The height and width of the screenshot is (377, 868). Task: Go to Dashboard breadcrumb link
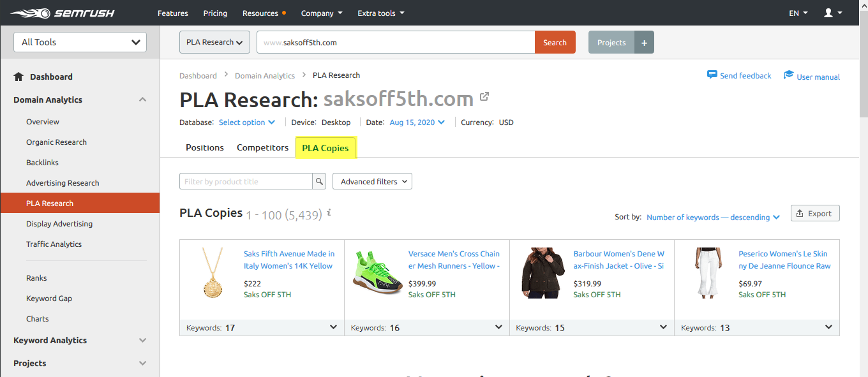(x=198, y=75)
